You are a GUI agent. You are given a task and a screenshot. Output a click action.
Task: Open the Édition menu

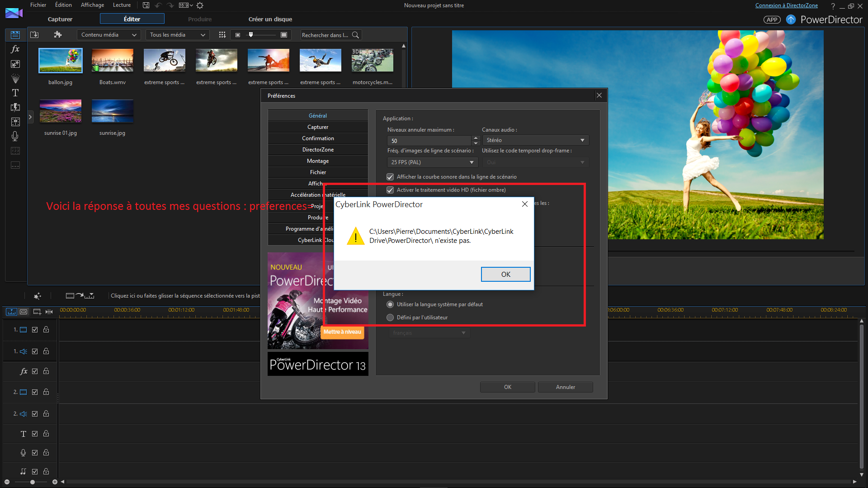pyautogui.click(x=63, y=5)
